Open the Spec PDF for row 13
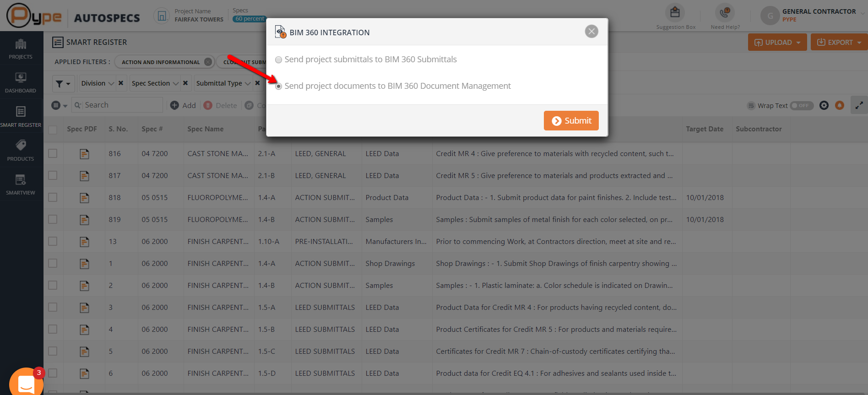Screen dimensions: 868x395 tap(84, 242)
